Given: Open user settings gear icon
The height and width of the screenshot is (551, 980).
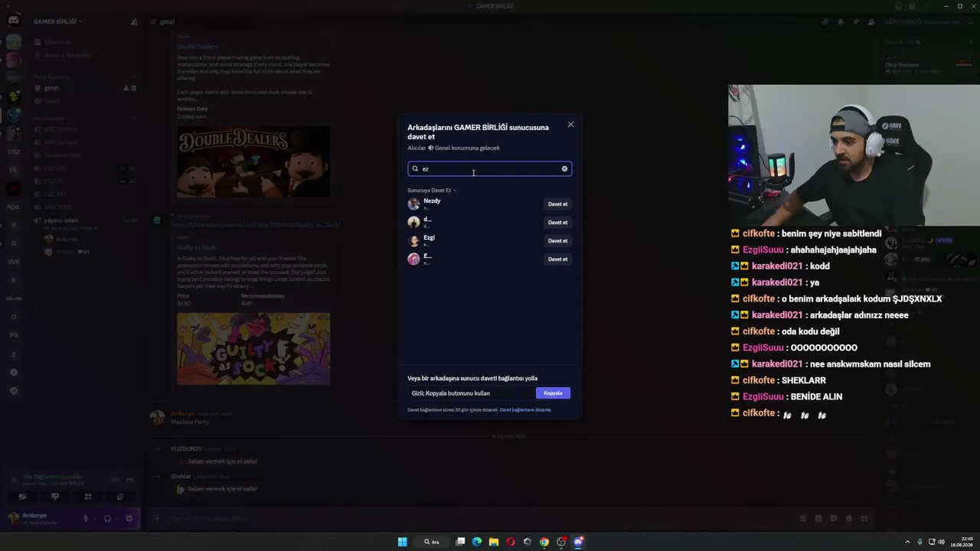Looking at the screenshot, I should [x=129, y=519].
